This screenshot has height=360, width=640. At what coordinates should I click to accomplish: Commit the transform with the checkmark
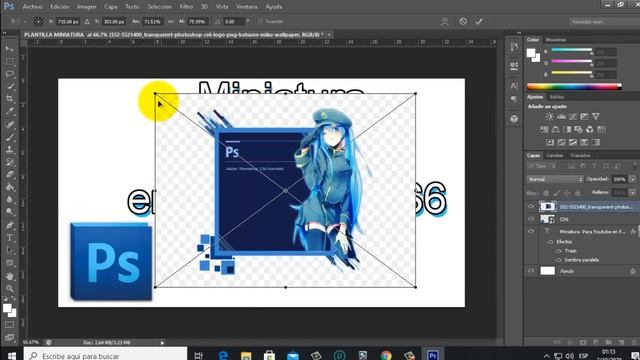[x=479, y=21]
